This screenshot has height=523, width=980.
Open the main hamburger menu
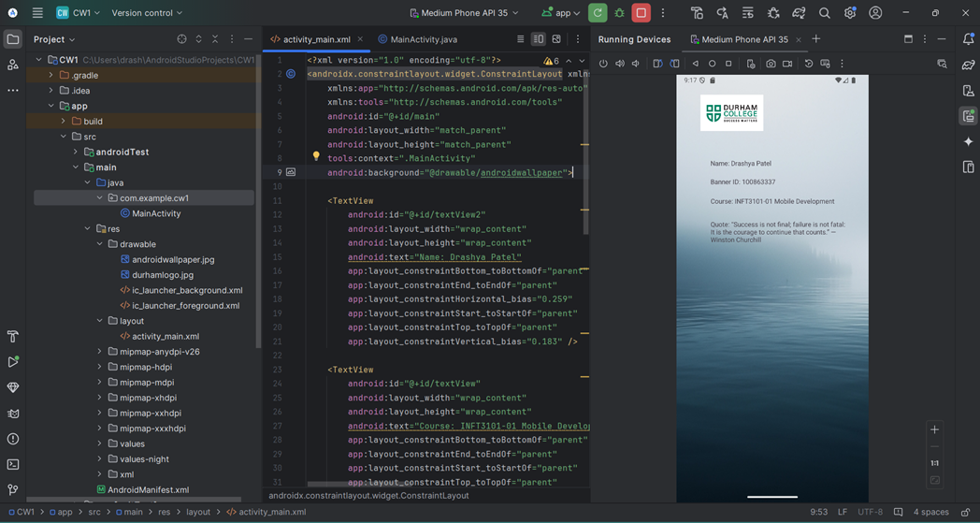37,12
